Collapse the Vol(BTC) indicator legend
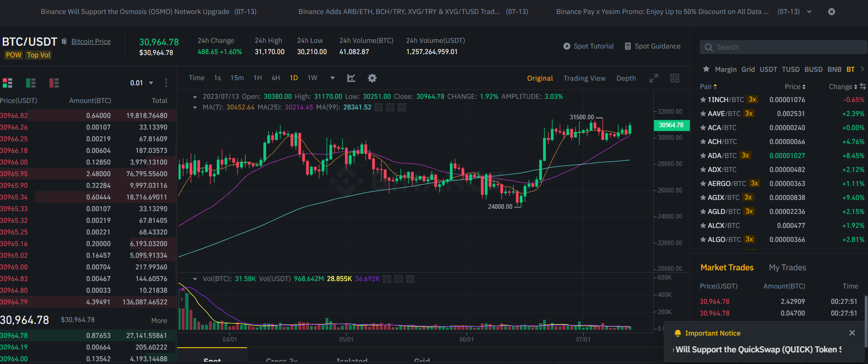The image size is (868, 364). pyautogui.click(x=195, y=279)
